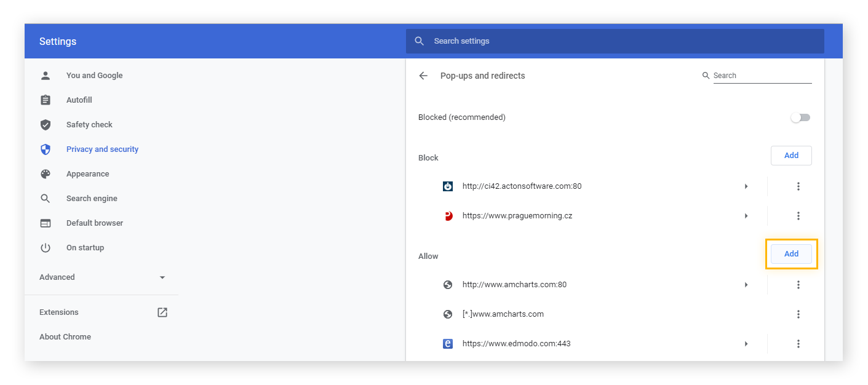Image resolution: width=868 pixels, height=385 pixels.
Task: Click the globe icon beside www.amcharts.com:80
Action: (x=447, y=284)
